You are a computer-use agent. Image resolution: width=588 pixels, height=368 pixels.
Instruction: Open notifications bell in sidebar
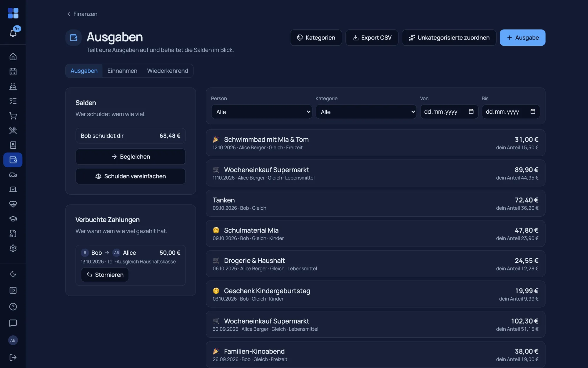tap(13, 33)
